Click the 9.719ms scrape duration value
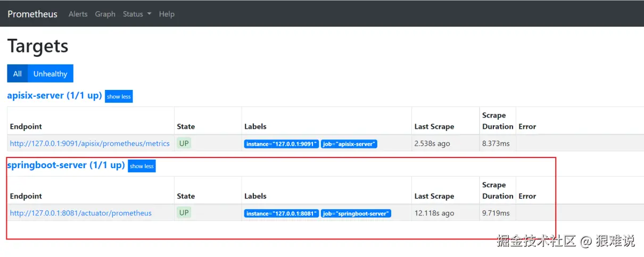Screen dimensions: 644x257 pos(496,213)
